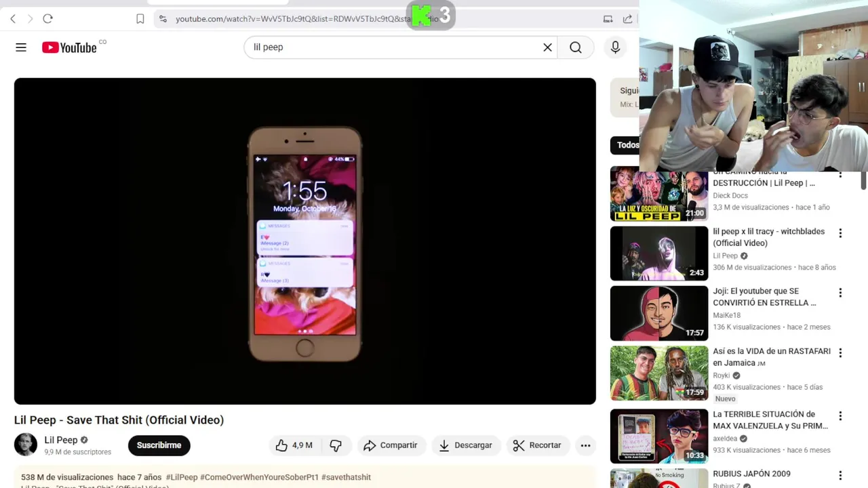Open Lil Peep documentary thumbnail 21:00
Screen dimensions: 868x488
point(659,194)
